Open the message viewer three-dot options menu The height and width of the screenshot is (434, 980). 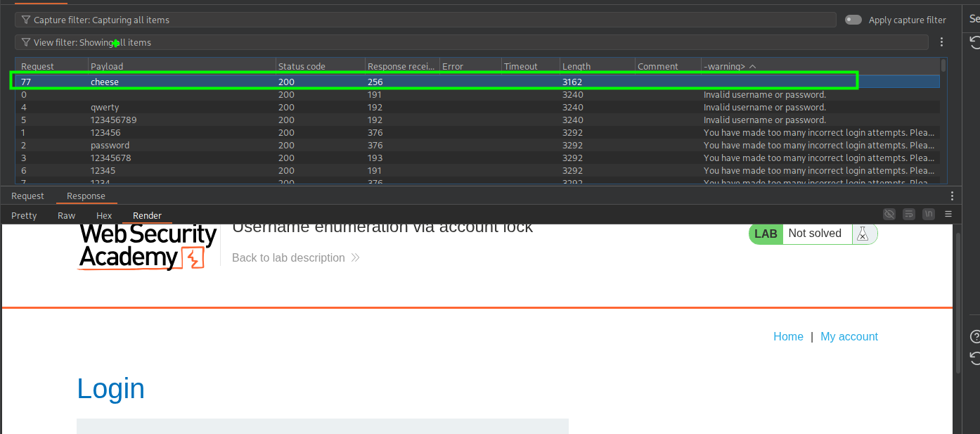coord(952,196)
